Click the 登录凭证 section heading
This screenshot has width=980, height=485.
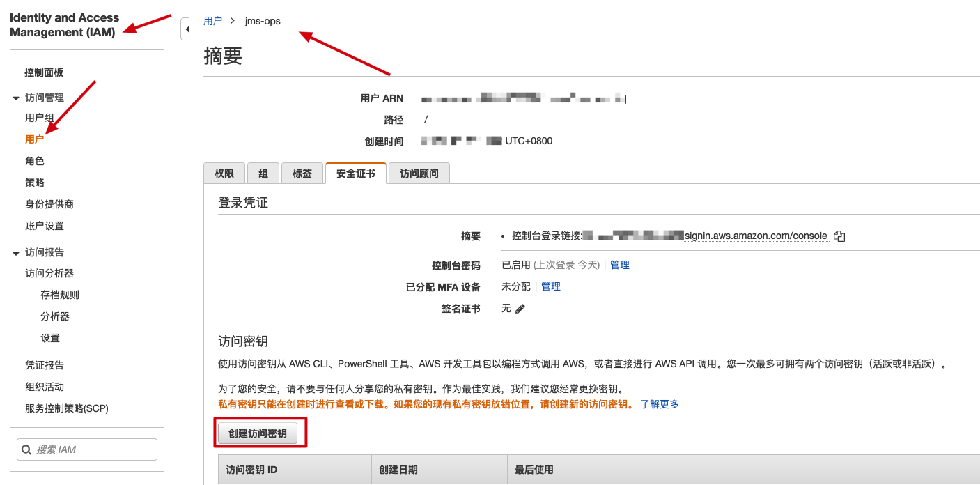point(243,203)
